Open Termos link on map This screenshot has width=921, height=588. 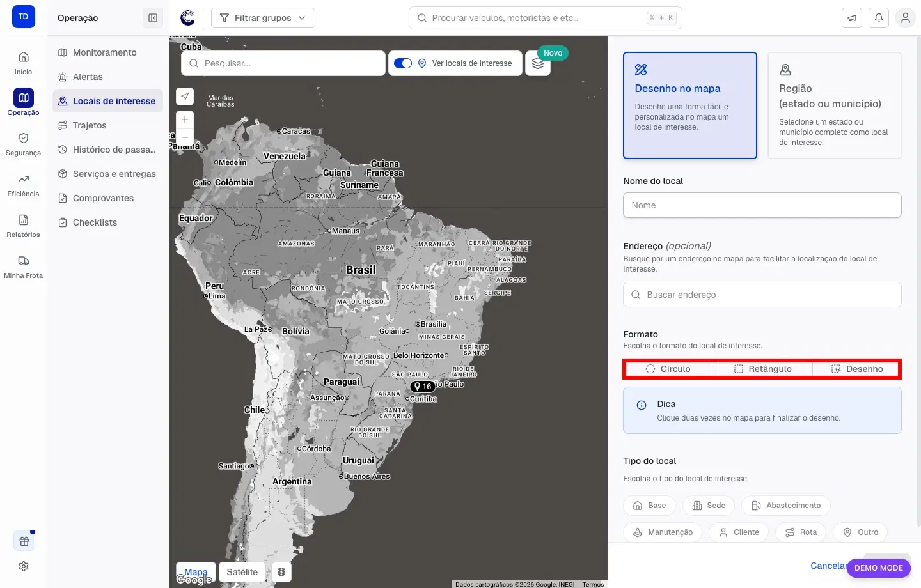593,584
